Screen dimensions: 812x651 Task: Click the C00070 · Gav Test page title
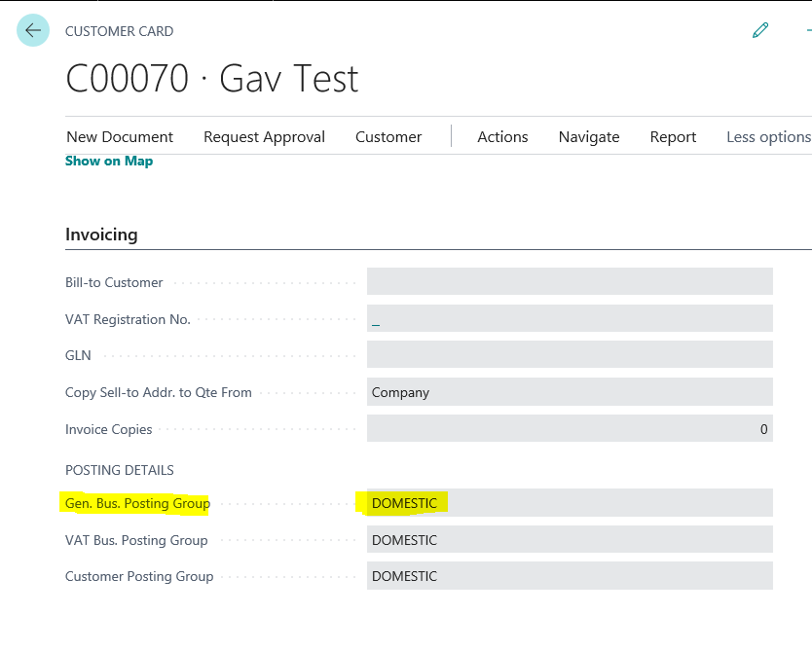pos(212,79)
